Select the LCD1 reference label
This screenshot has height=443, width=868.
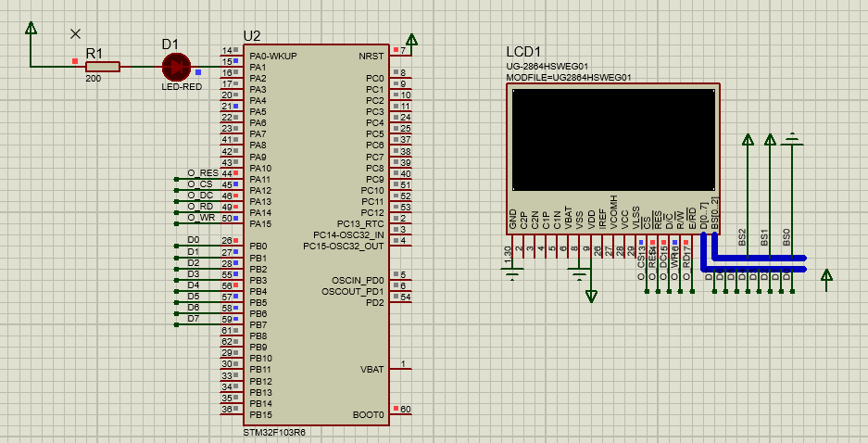[523, 52]
